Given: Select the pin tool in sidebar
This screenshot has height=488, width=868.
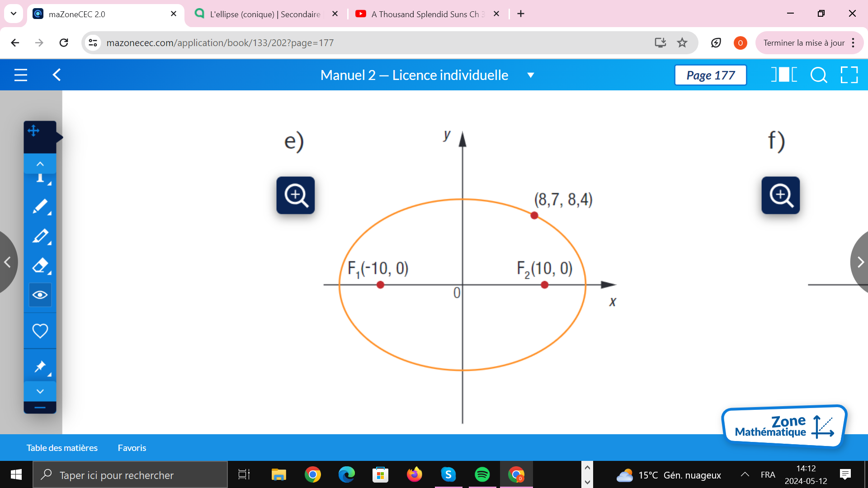Looking at the screenshot, I should pyautogui.click(x=40, y=366).
